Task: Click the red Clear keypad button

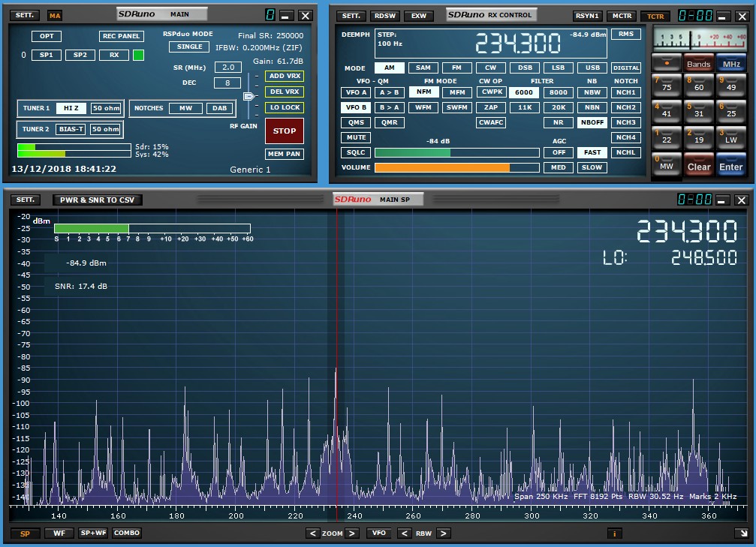Action: [x=699, y=165]
